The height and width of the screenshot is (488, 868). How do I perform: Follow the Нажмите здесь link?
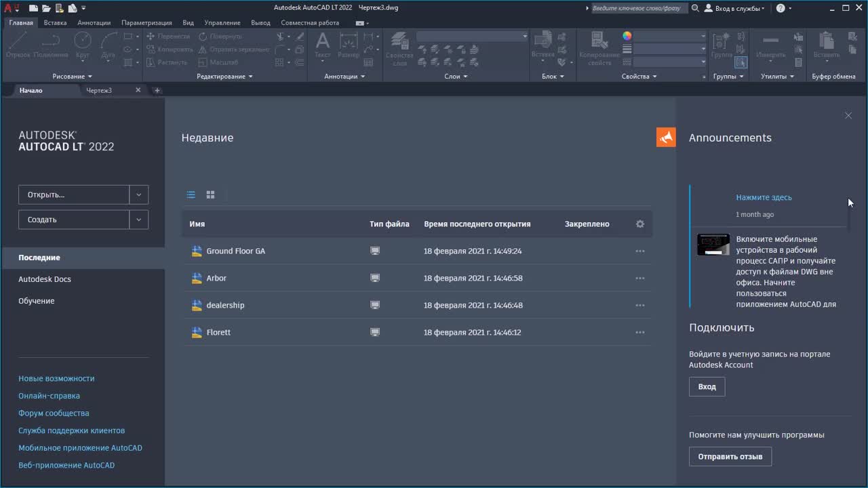coord(764,197)
